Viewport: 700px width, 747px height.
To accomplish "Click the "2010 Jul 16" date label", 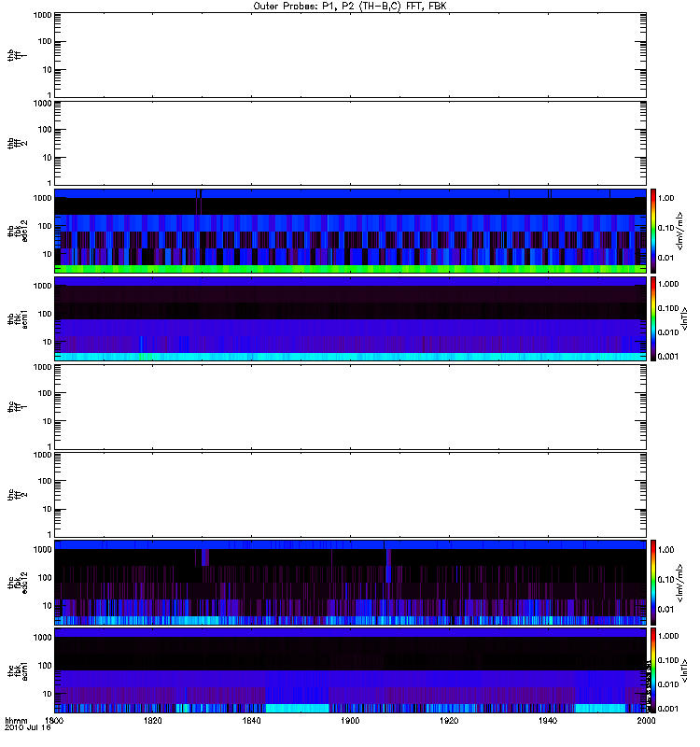I will pos(28,728).
